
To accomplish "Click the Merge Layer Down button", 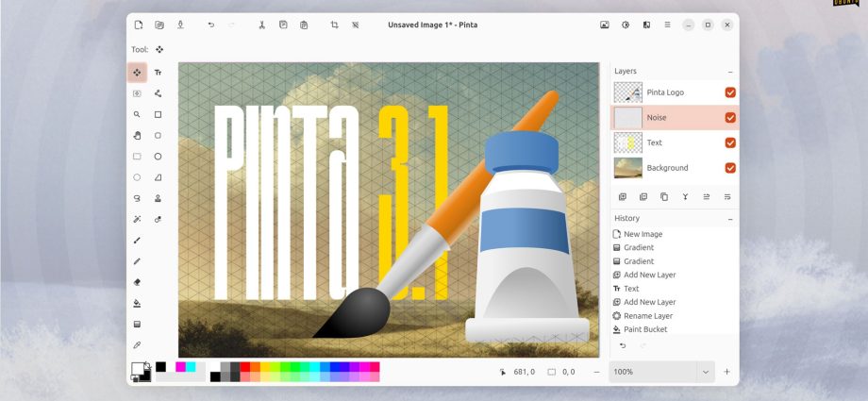I will tap(685, 196).
